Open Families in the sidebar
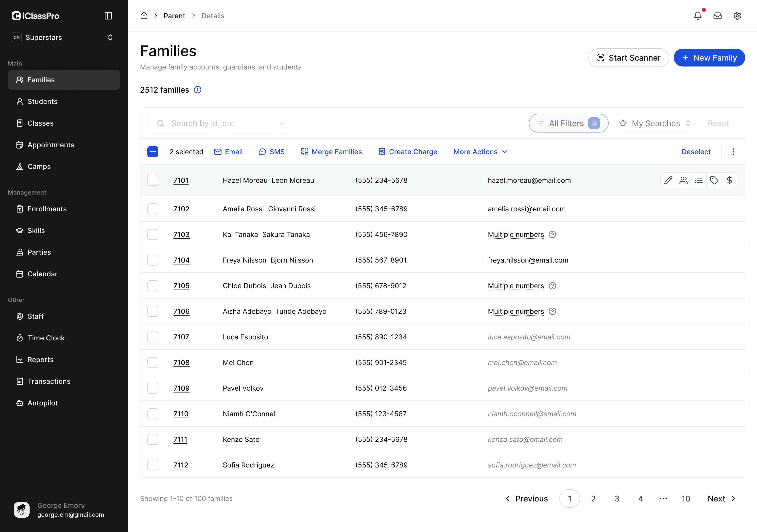757x532 pixels. pyautogui.click(x=64, y=80)
